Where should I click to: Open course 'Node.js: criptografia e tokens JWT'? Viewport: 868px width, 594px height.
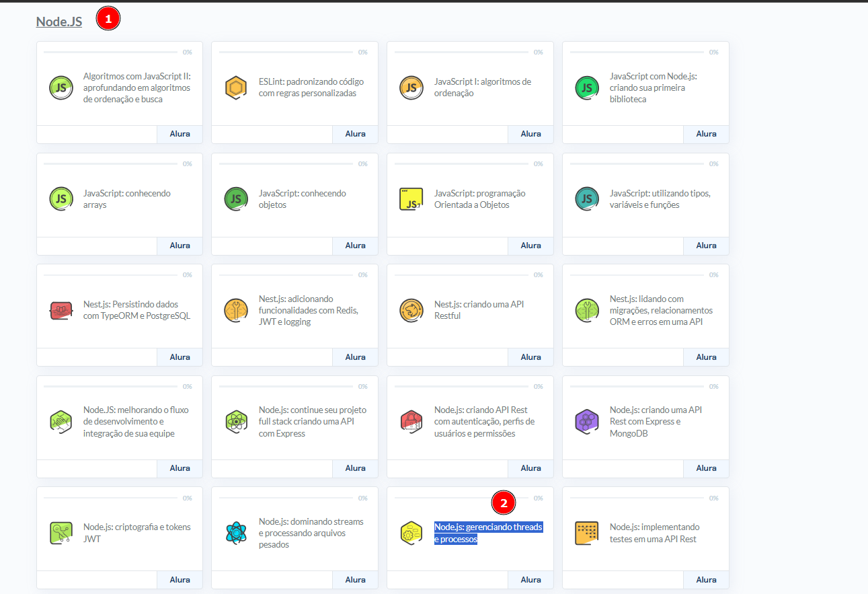(137, 533)
